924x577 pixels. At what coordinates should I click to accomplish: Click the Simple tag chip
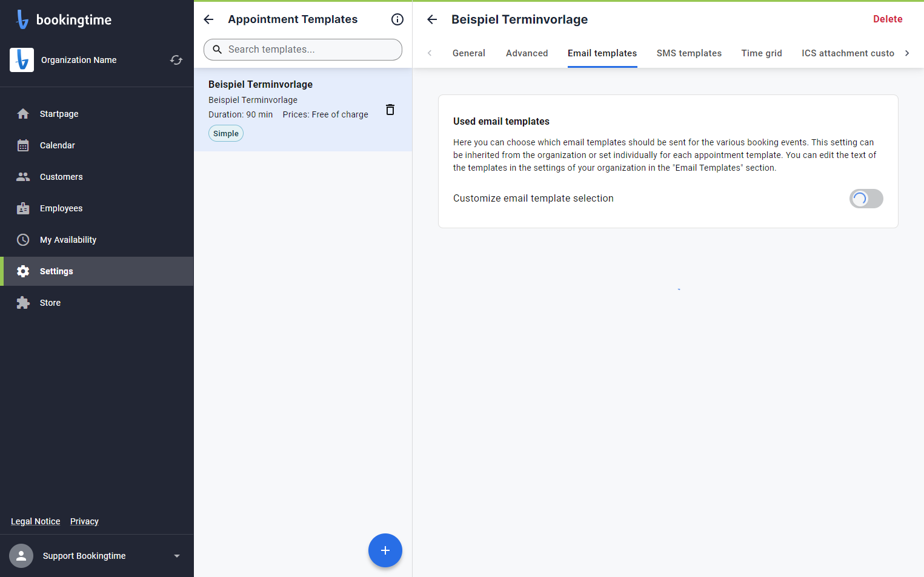[x=226, y=133]
